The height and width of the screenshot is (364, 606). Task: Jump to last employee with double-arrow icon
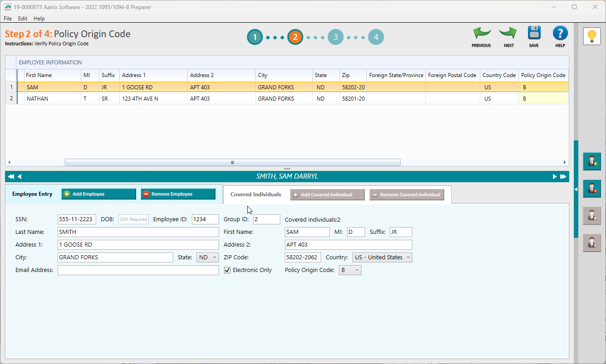coord(562,176)
